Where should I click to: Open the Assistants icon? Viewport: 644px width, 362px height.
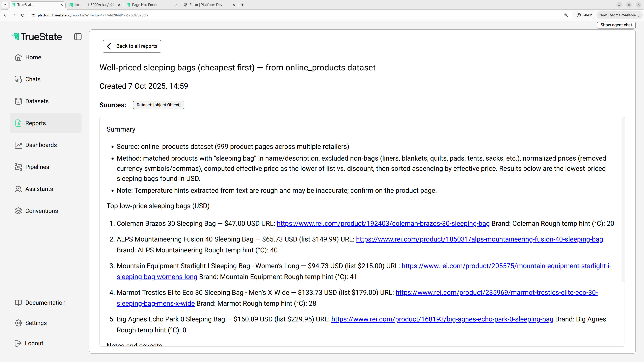[18, 189]
